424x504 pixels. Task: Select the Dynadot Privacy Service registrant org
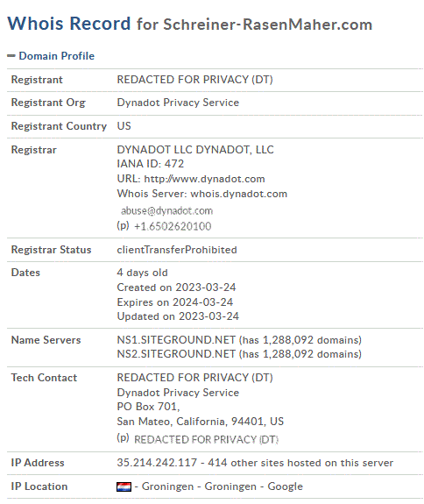point(178,103)
